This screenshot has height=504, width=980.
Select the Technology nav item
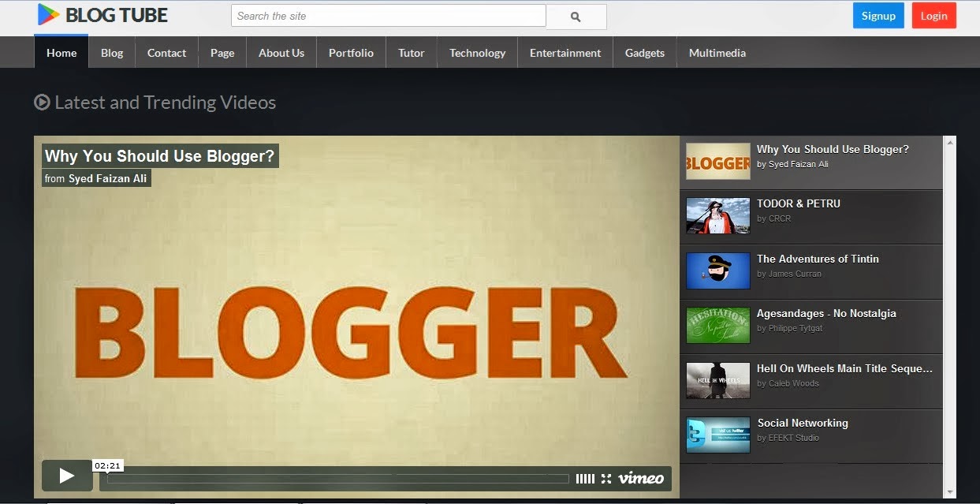tap(477, 53)
